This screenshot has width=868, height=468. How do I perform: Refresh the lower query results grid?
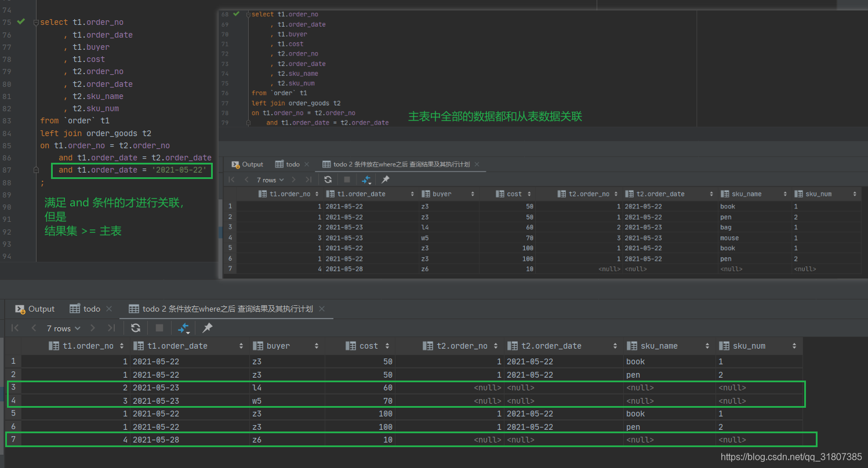[x=135, y=327]
